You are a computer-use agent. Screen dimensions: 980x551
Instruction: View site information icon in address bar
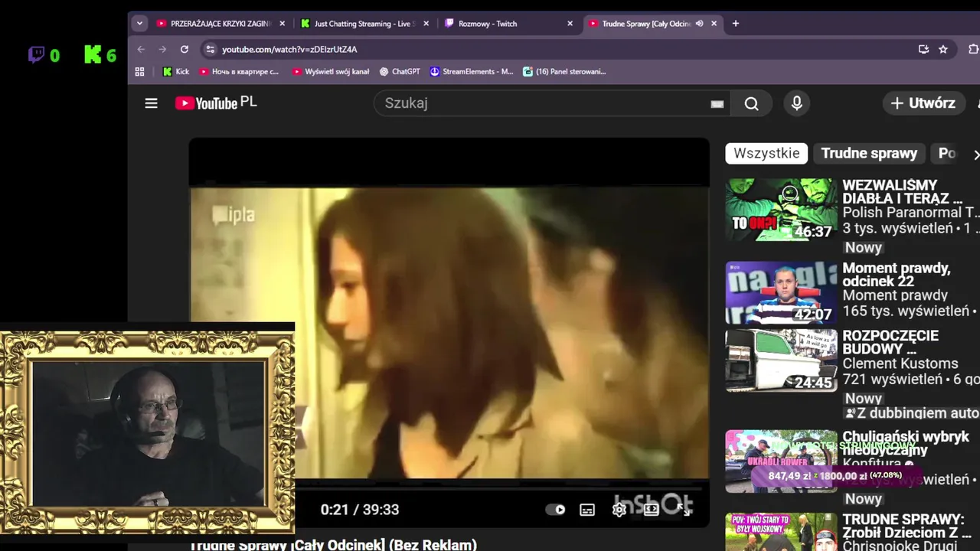click(210, 49)
